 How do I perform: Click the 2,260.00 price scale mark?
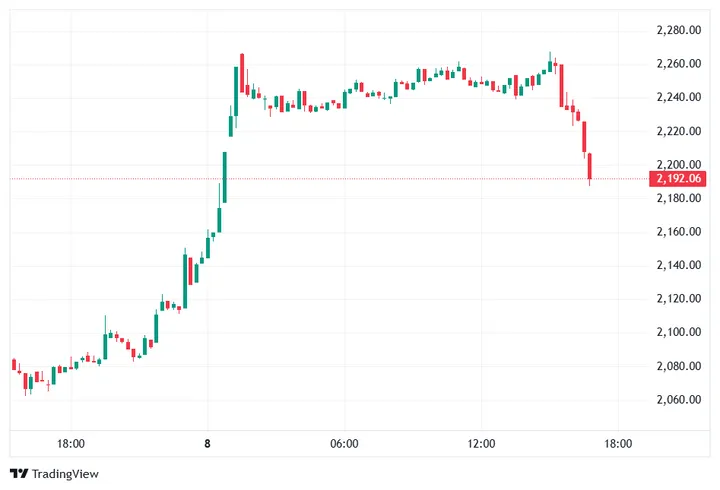click(680, 64)
